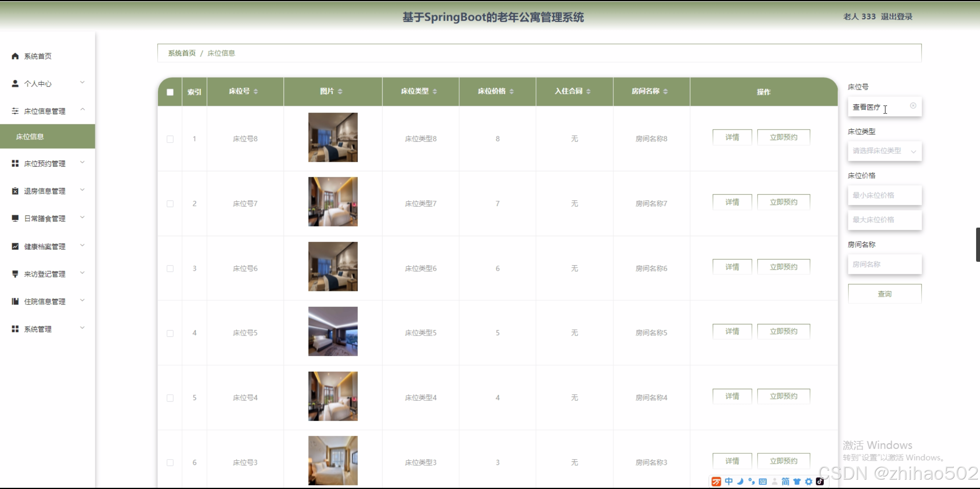Check the checkbox for row 床位号5
980x489 pixels.
tap(170, 333)
